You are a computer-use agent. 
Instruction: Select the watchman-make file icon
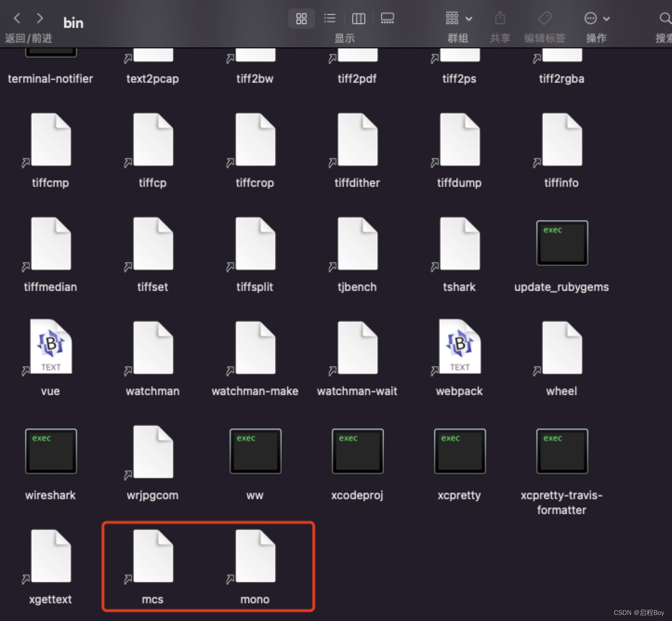point(255,348)
